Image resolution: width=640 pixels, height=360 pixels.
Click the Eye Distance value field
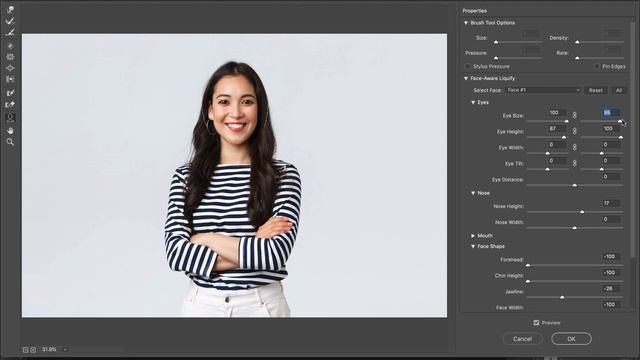[x=612, y=177]
